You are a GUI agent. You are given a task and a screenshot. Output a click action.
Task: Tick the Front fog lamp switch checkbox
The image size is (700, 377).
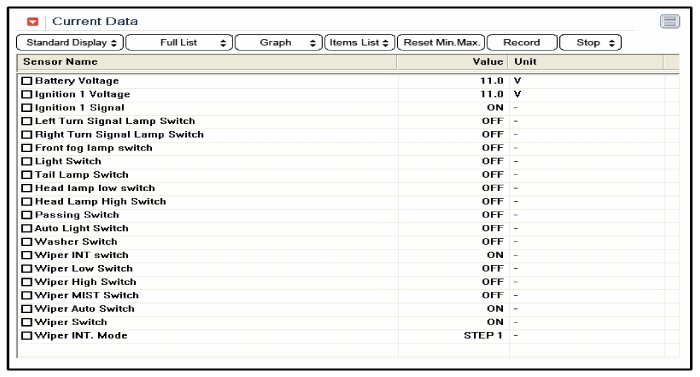click(x=27, y=148)
